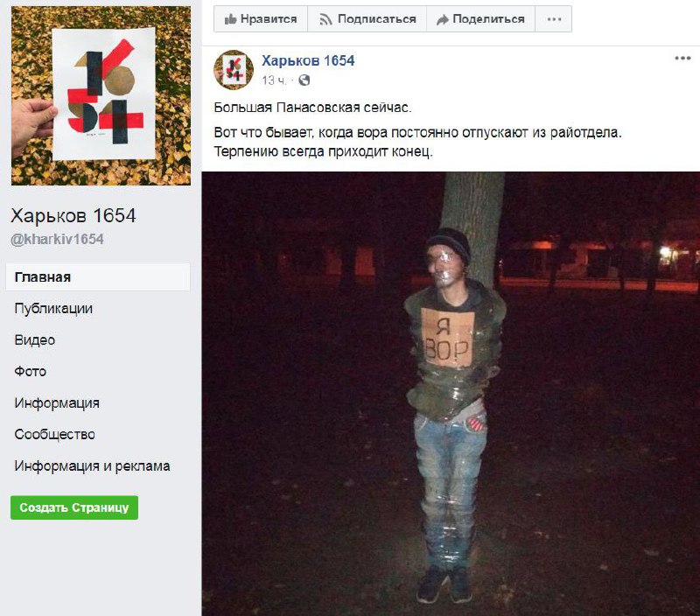Image resolution: width=700 pixels, height=616 pixels.
Task: Open the attached post photo
Action: point(451,394)
